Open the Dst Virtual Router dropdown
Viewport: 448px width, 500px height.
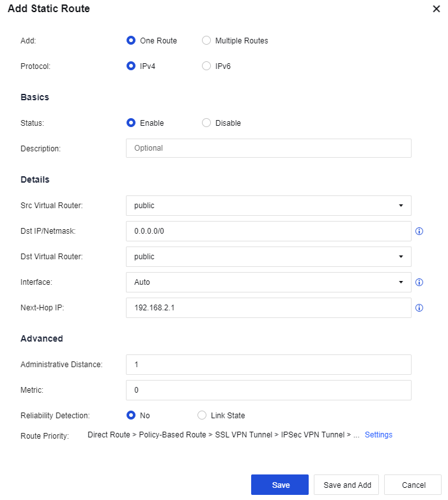point(268,257)
